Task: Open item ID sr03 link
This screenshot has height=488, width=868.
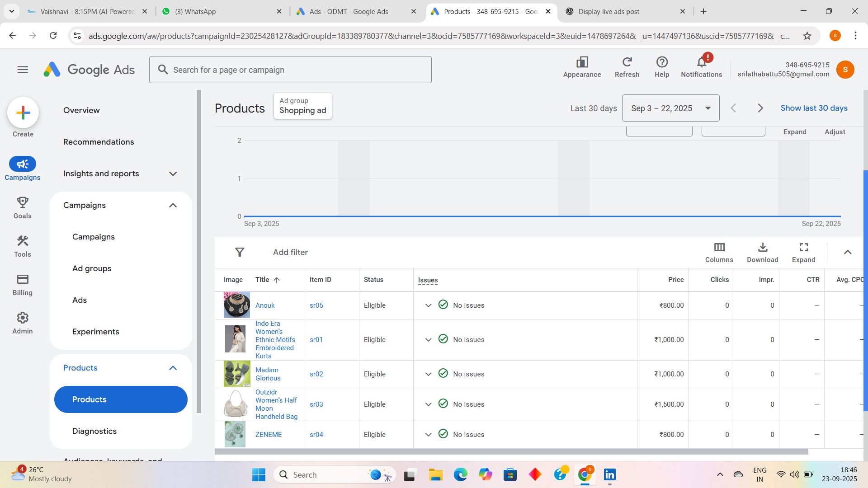Action: (x=316, y=404)
